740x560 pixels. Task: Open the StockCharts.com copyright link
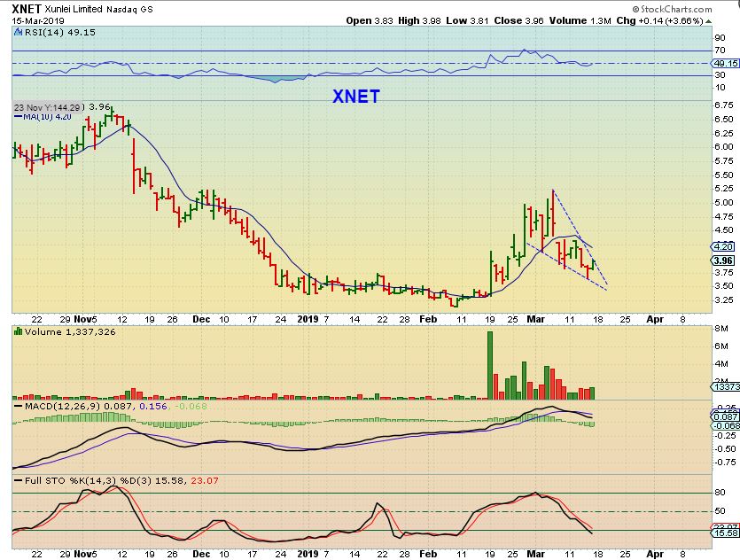672,9
